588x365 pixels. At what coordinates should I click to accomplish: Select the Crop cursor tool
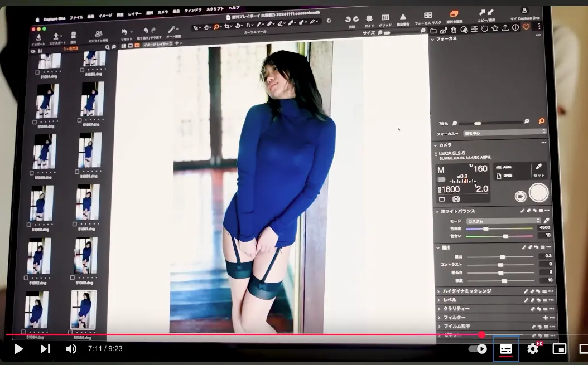pyautogui.click(x=227, y=26)
